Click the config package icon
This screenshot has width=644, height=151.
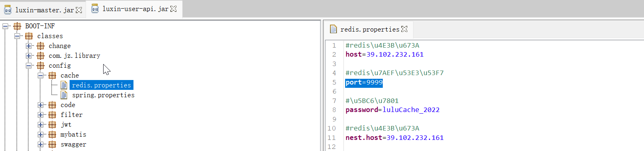pos(41,66)
